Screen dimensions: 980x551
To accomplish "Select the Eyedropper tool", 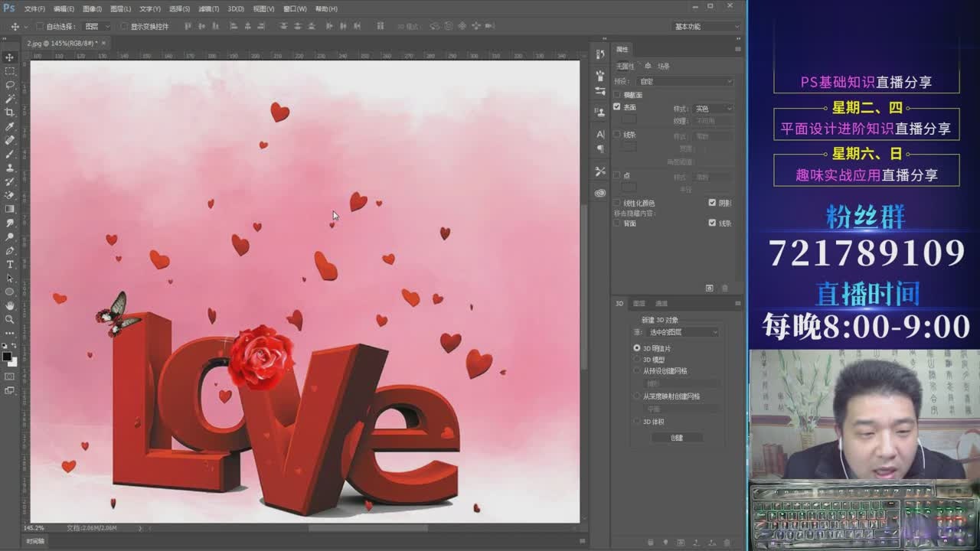I will pyautogui.click(x=10, y=126).
